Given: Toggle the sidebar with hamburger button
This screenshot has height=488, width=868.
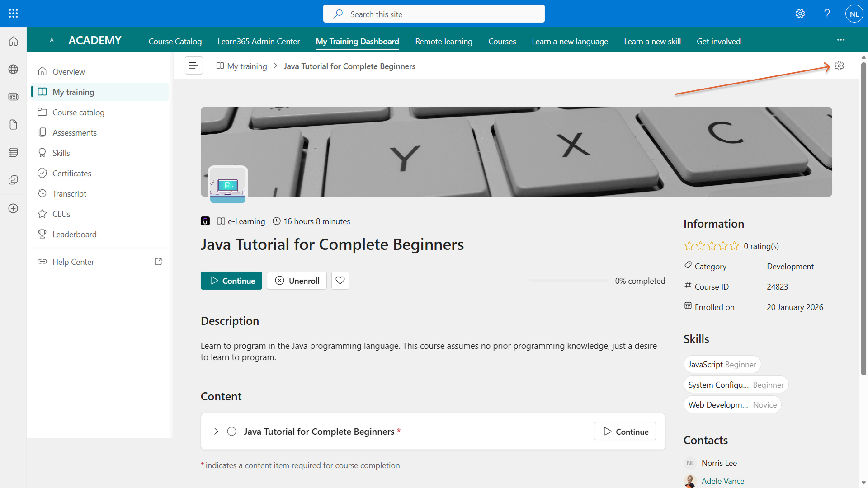Looking at the screenshot, I should click(x=193, y=66).
